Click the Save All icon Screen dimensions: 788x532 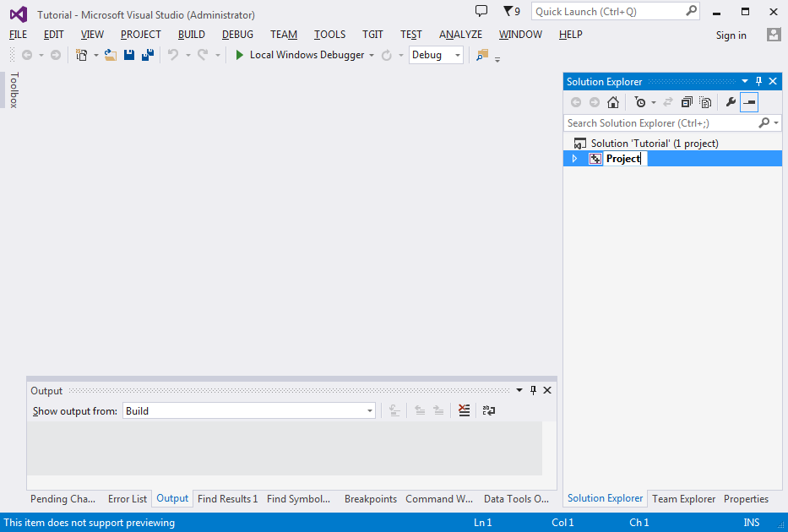click(148, 55)
